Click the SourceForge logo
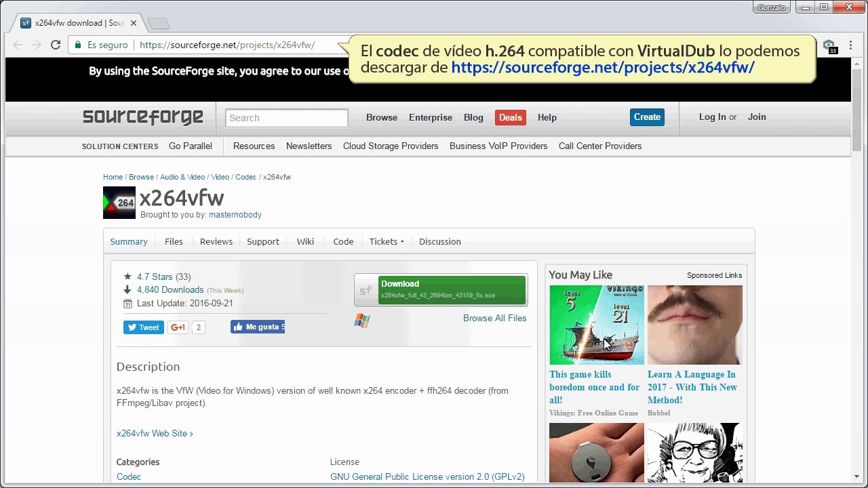The height and width of the screenshot is (488, 868). 143,117
